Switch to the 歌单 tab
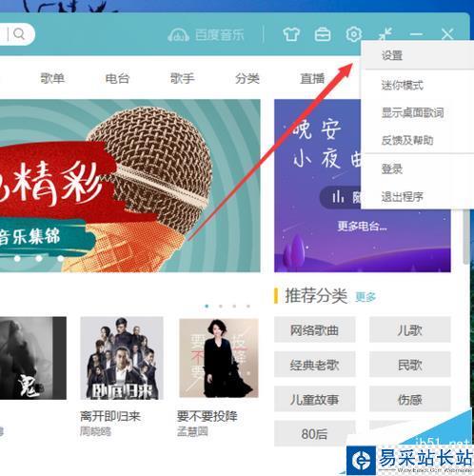Screen dimensions: 474x476 point(52,78)
